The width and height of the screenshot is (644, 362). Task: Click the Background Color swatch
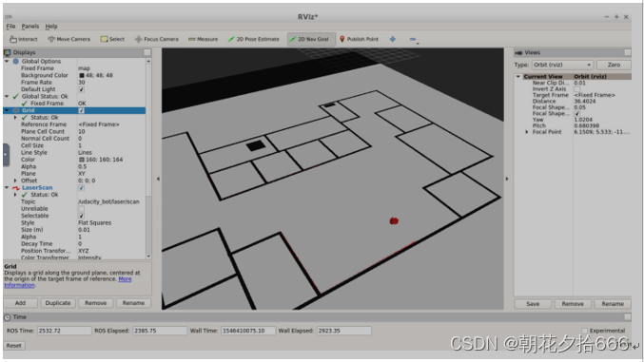(x=81, y=75)
